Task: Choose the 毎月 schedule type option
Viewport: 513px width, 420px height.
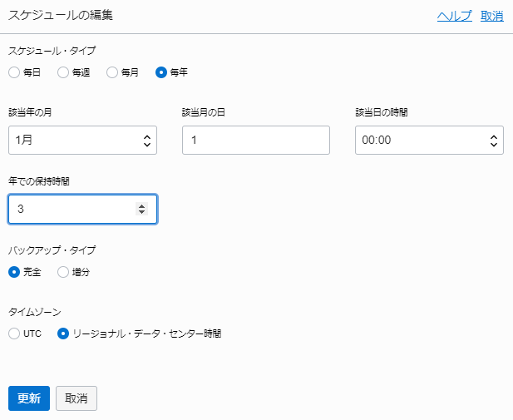Action: tap(112, 72)
